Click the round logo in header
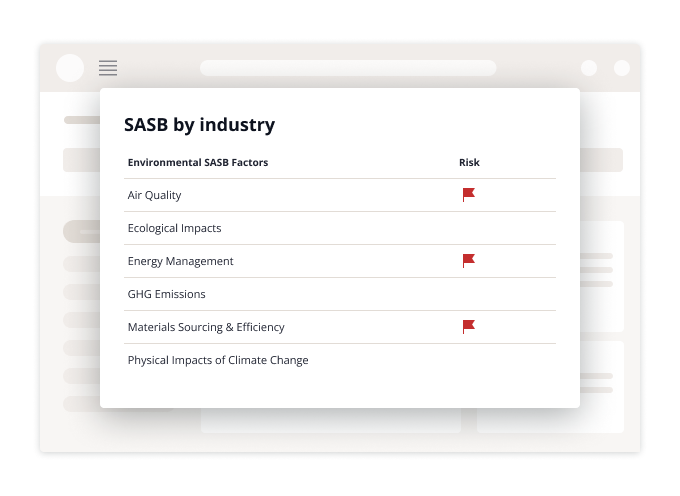Image resolution: width=680 pixels, height=496 pixels. click(70, 68)
